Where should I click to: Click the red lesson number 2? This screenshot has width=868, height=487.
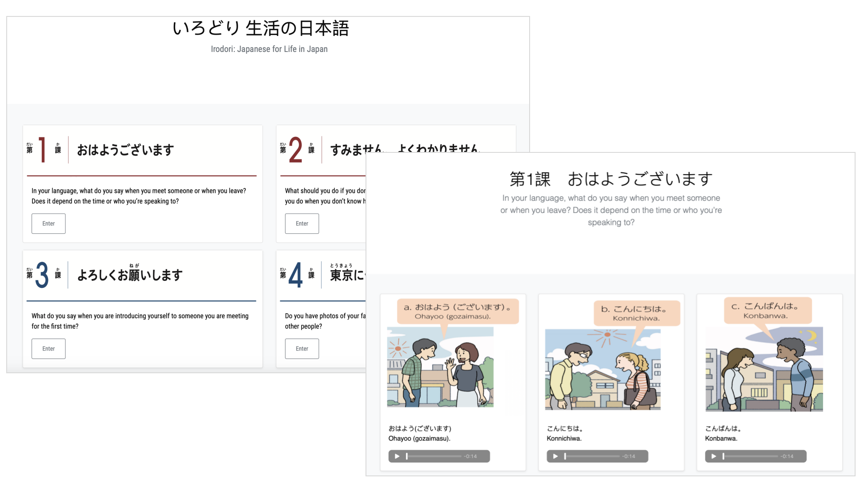296,150
